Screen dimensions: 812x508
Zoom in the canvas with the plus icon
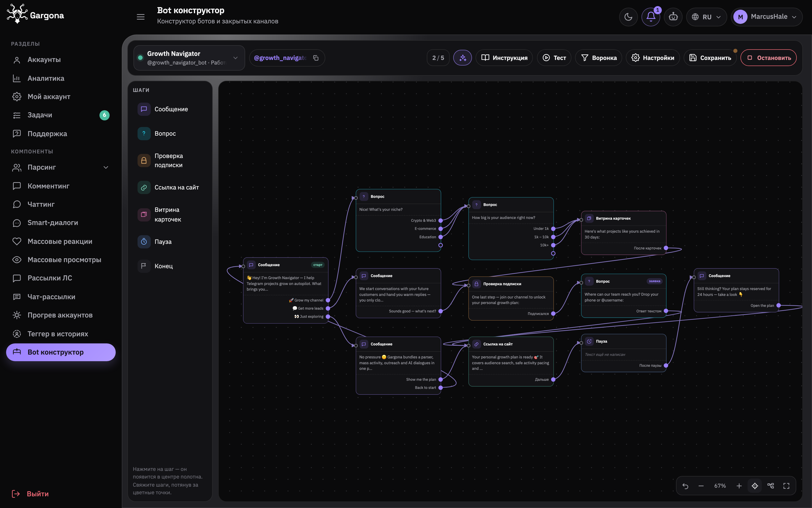click(x=739, y=486)
